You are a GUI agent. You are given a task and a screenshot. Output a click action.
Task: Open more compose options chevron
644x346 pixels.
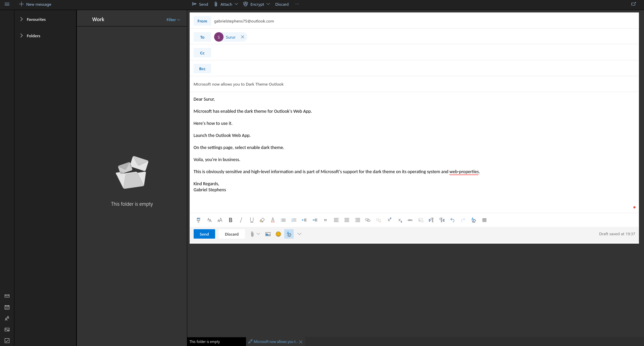300,234
